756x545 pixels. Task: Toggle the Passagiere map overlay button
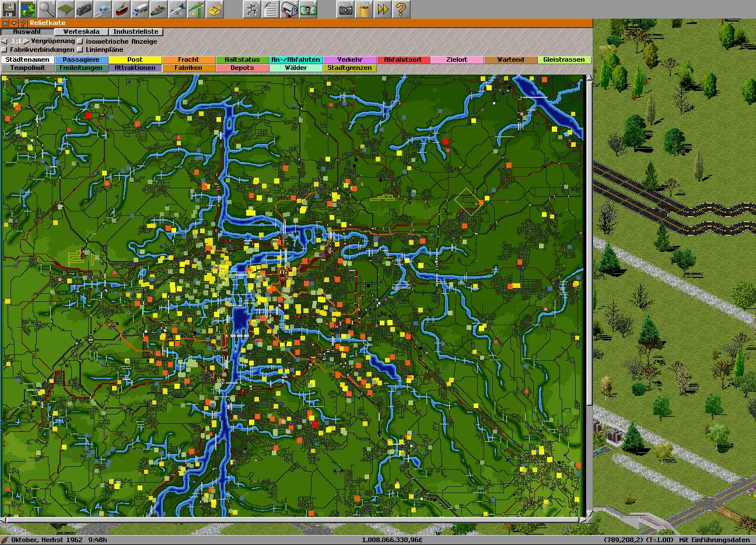81,60
